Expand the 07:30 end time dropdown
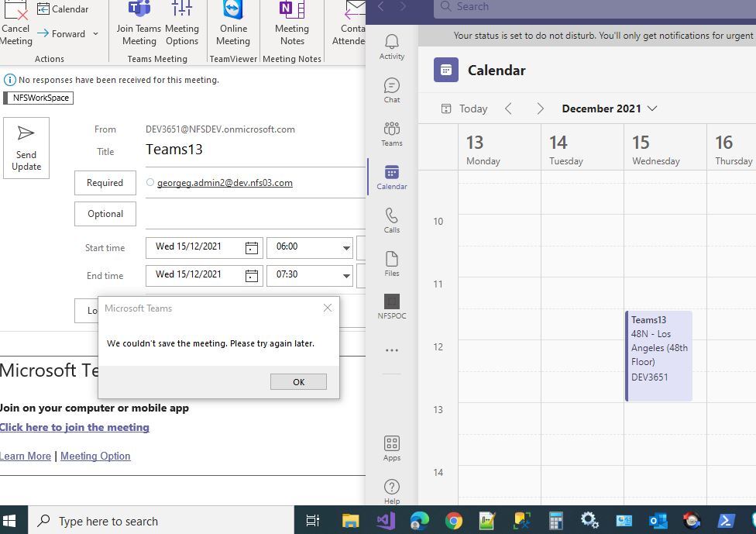 point(346,276)
